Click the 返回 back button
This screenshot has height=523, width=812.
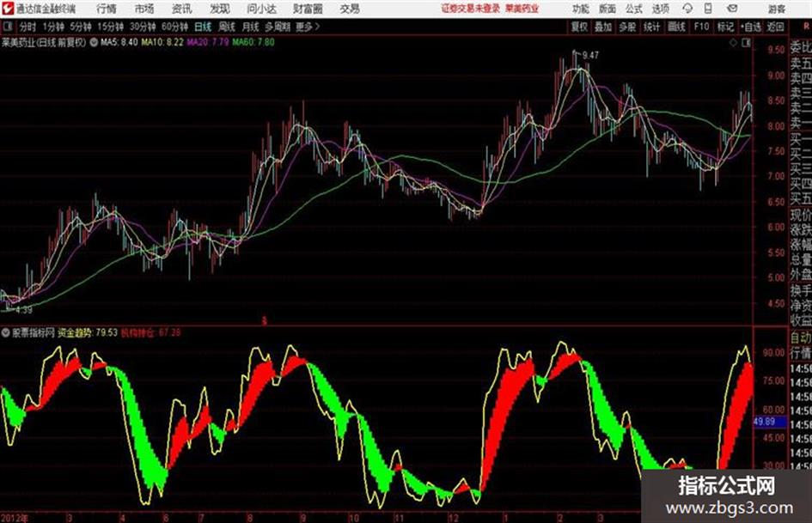(775, 27)
